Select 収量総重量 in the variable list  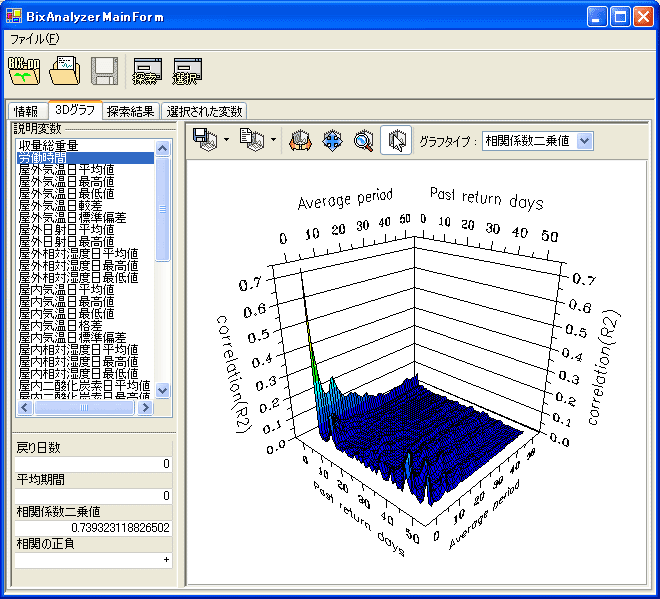(48, 146)
